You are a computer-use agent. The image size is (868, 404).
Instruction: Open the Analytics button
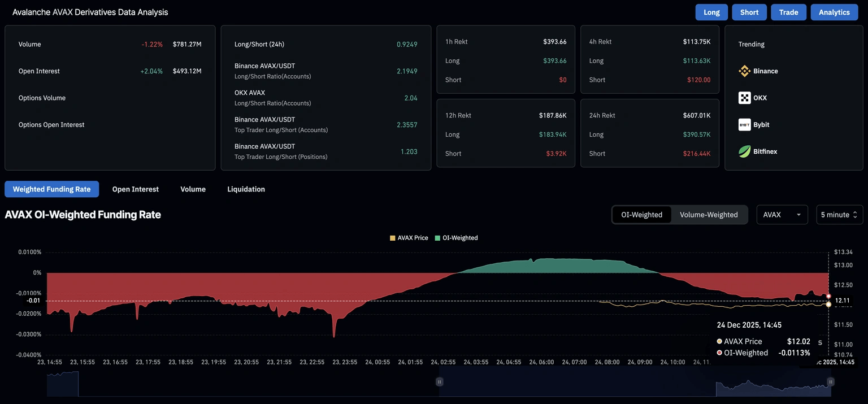[834, 12]
